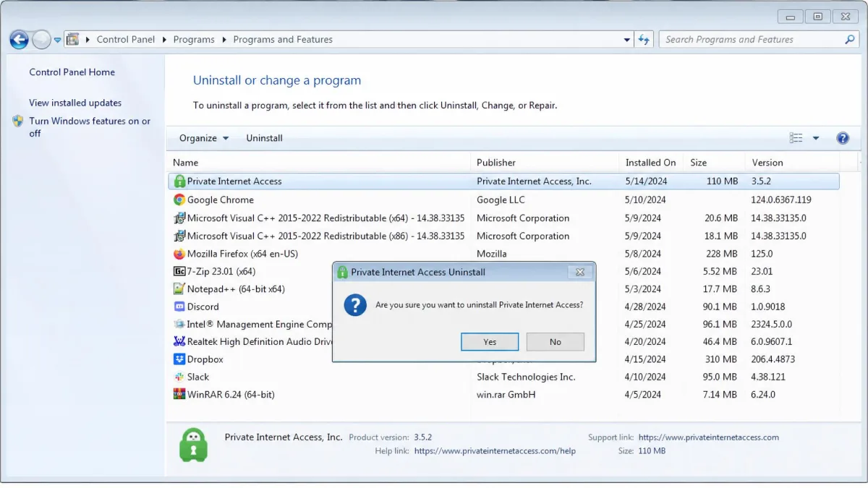Click the search magnifier icon
Image resolution: width=868 pixels, height=488 pixels.
pyautogui.click(x=850, y=40)
